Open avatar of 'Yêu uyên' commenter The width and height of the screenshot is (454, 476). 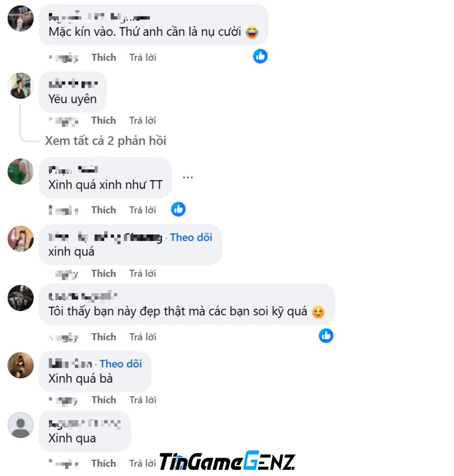(x=21, y=86)
